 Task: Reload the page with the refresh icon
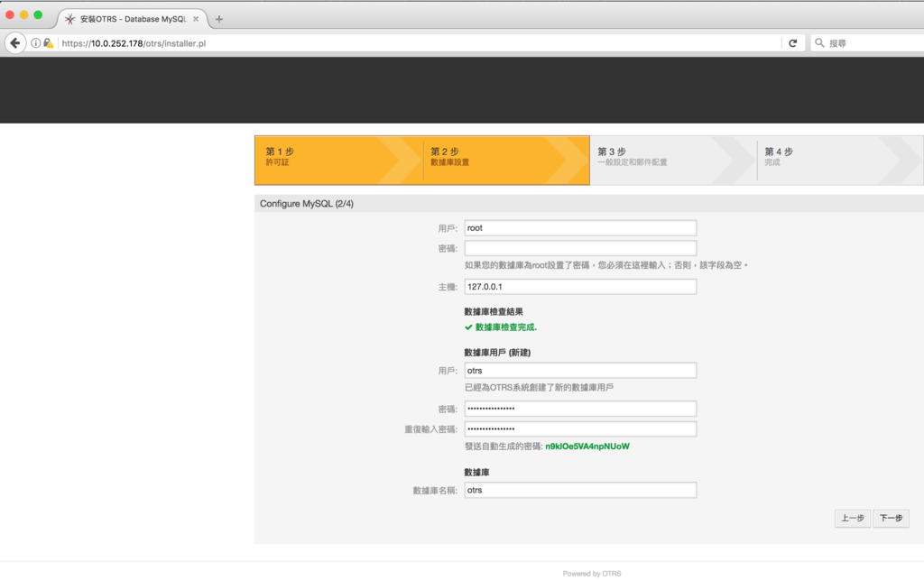pyautogui.click(x=792, y=43)
